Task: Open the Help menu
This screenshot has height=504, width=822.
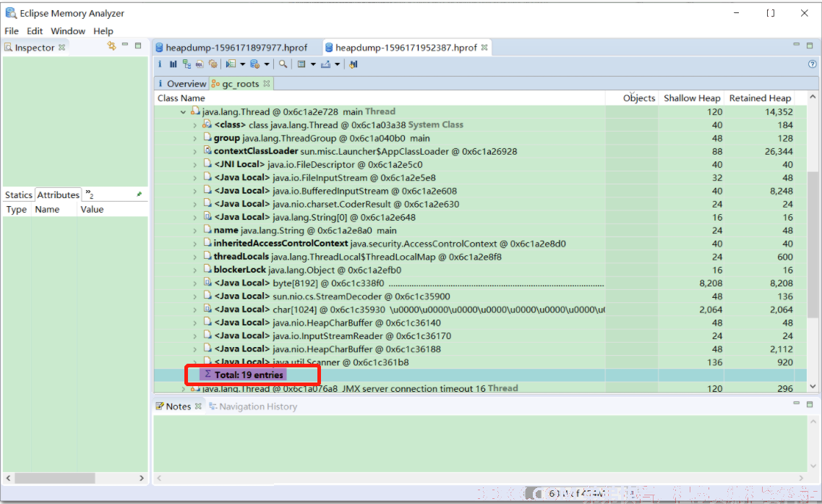Action: point(103,31)
